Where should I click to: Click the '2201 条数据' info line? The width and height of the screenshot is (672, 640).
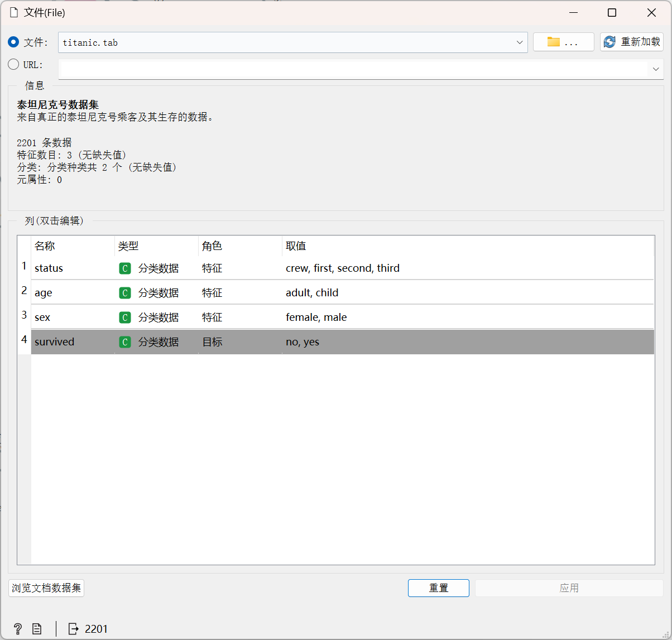point(44,143)
